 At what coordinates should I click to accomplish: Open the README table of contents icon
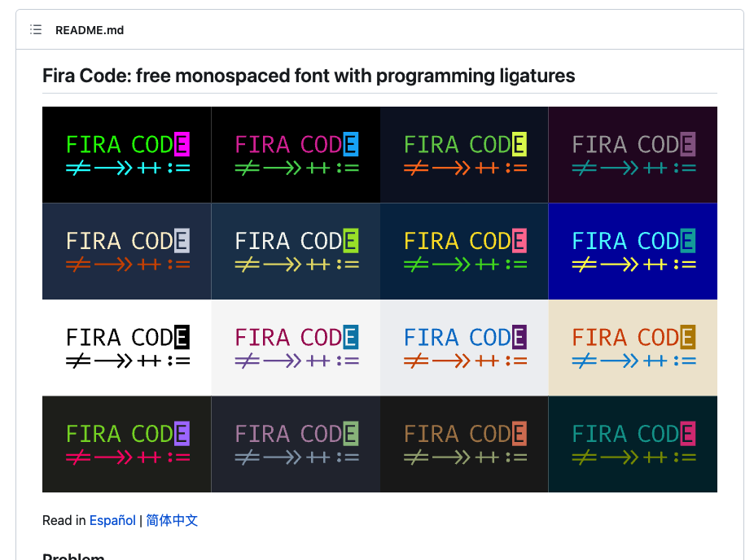[36, 30]
